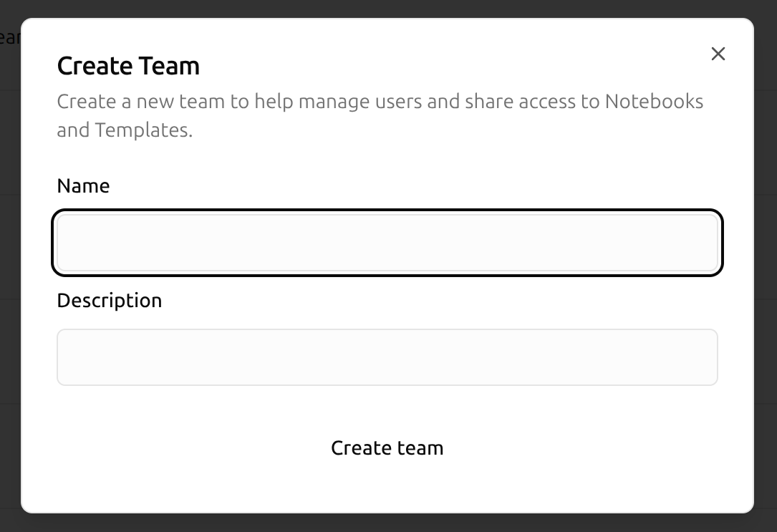Select the empty team Name box
The width and height of the screenshot is (777, 532).
point(387,242)
